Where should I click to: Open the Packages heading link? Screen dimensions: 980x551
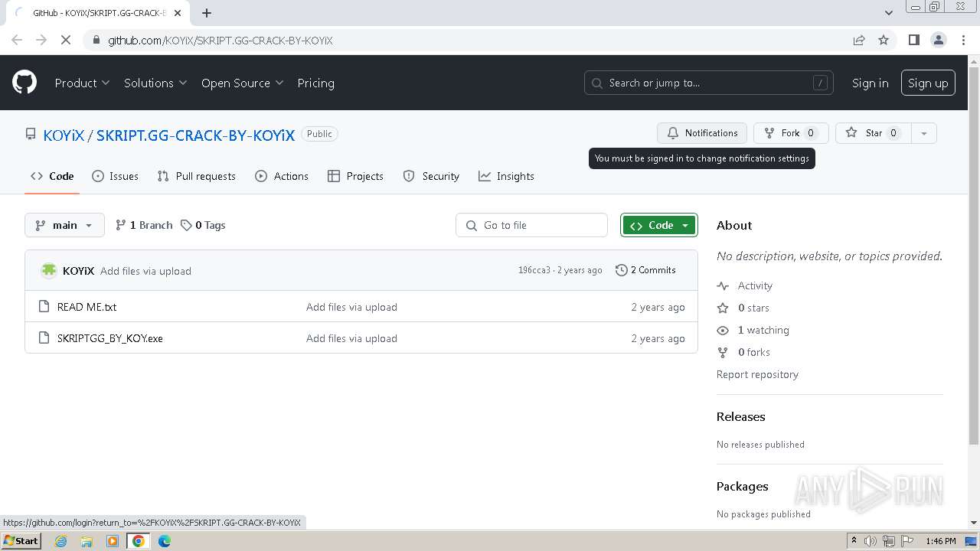(742, 486)
